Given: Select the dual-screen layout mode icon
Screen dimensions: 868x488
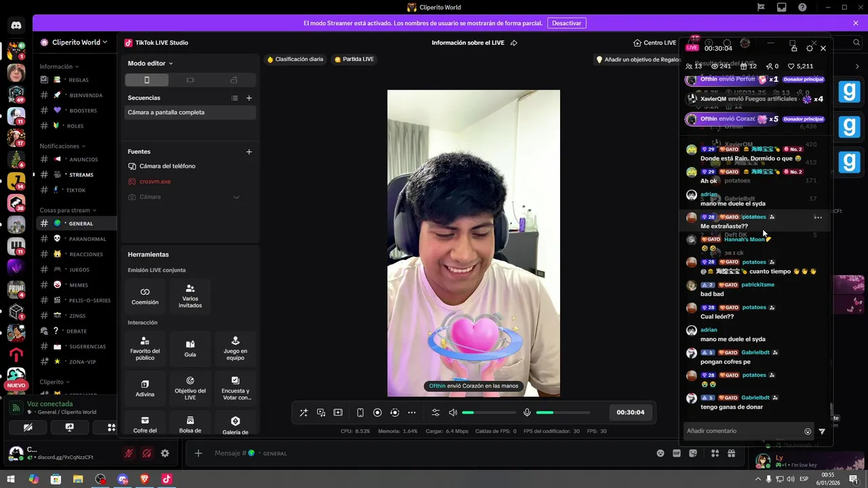Looking at the screenshot, I should (234, 80).
